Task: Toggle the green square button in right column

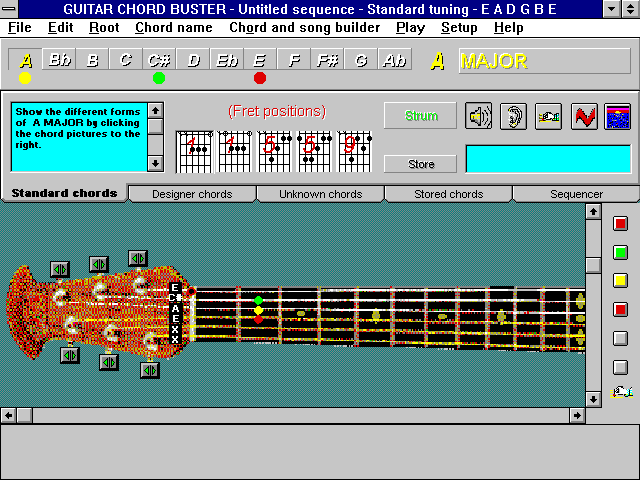Action: click(620, 252)
